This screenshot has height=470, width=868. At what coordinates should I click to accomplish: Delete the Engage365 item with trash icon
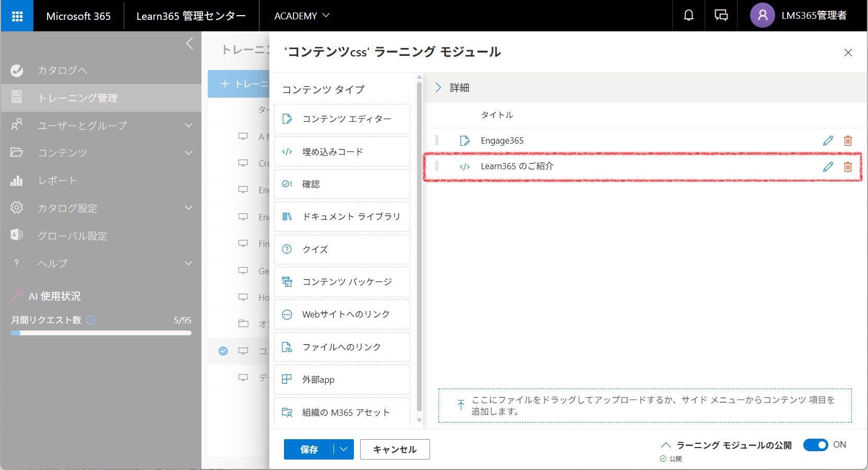click(848, 140)
